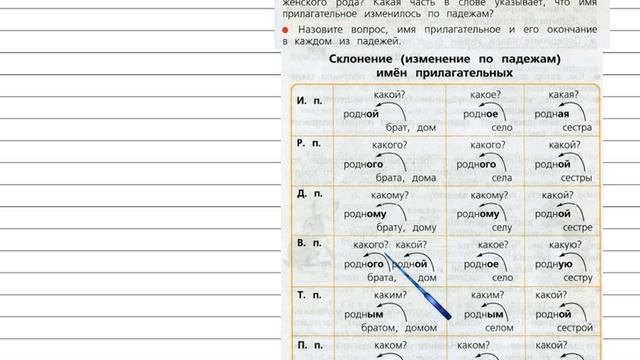Click 'брата, дома' in the Р. п. row
640x360 pixels.
pyautogui.click(x=406, y=178)
